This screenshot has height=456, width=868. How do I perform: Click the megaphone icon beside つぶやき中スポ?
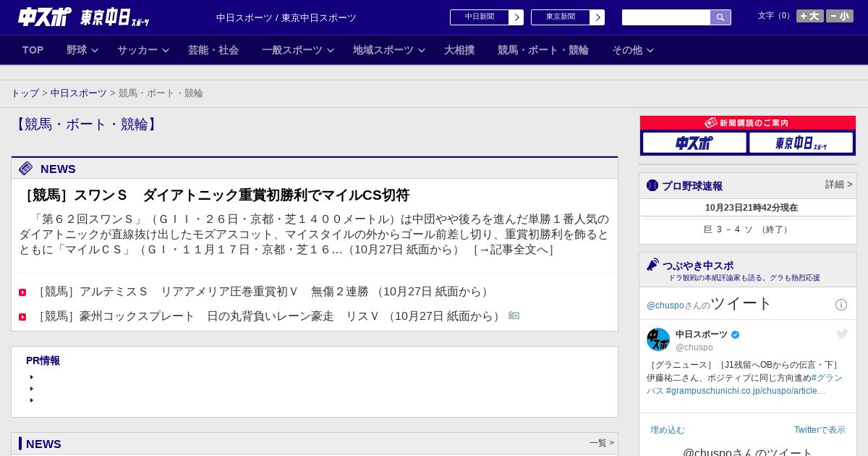653,264
